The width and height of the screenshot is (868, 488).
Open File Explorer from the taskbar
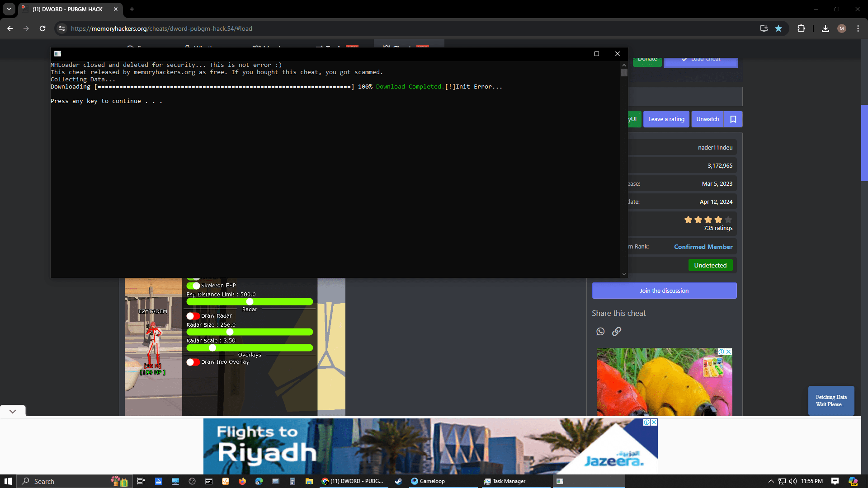click(309, 481)
